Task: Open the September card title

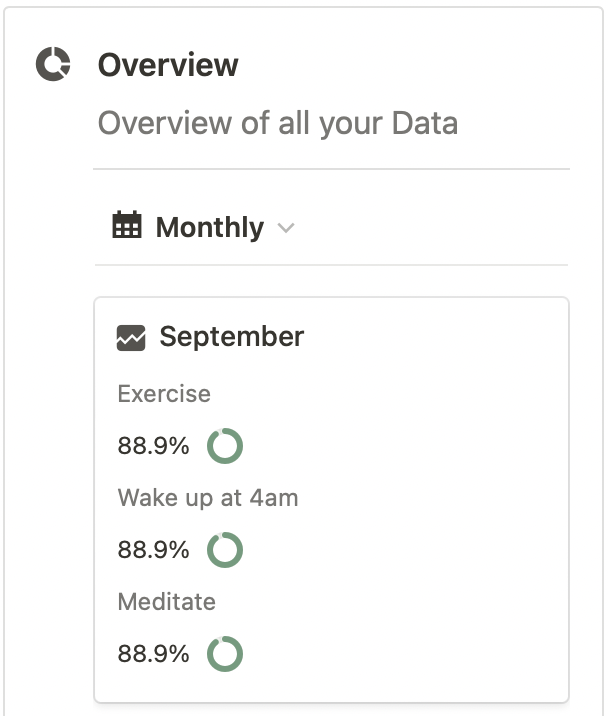Action: coord(231,337)
